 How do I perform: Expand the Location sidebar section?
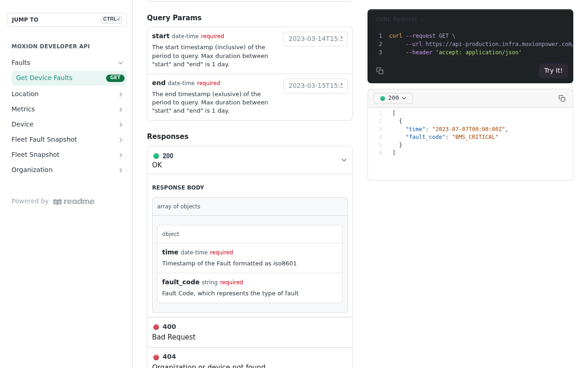(x=121, y=94)
